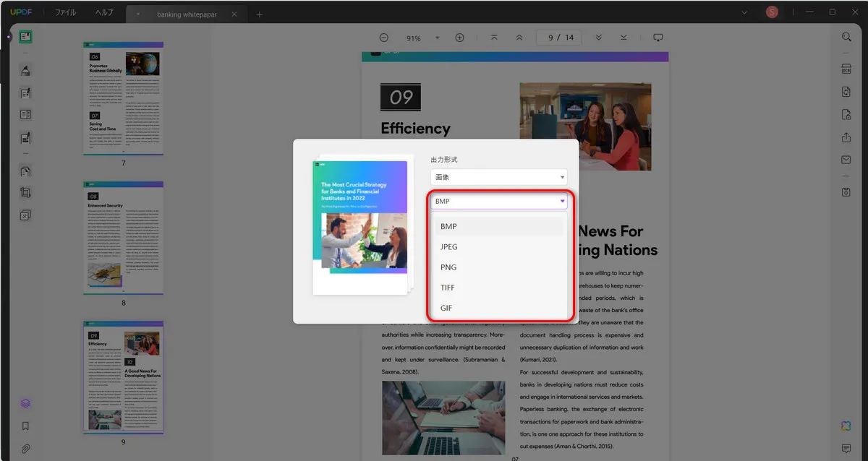Screen dimensions: 868x461
Task: Start slideshow presentation mode
Action: 658,38
